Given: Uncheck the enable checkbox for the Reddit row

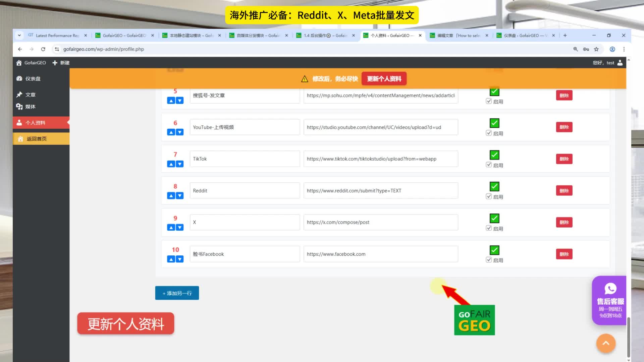Looking at the screenshot, I should tap(489, 196).
